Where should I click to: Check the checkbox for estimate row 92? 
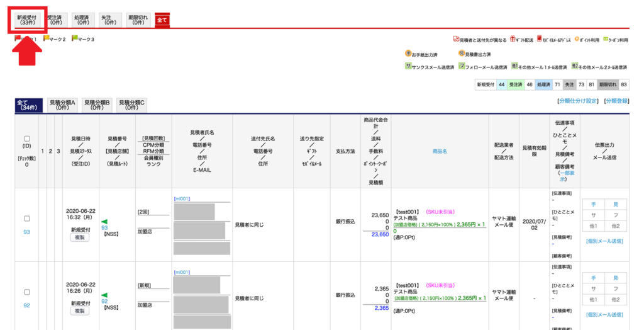click(27, 292)
